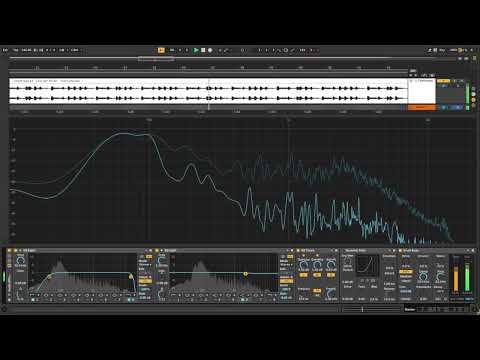Click the yellow highlighted value in second EQ panel

[286, 281]
